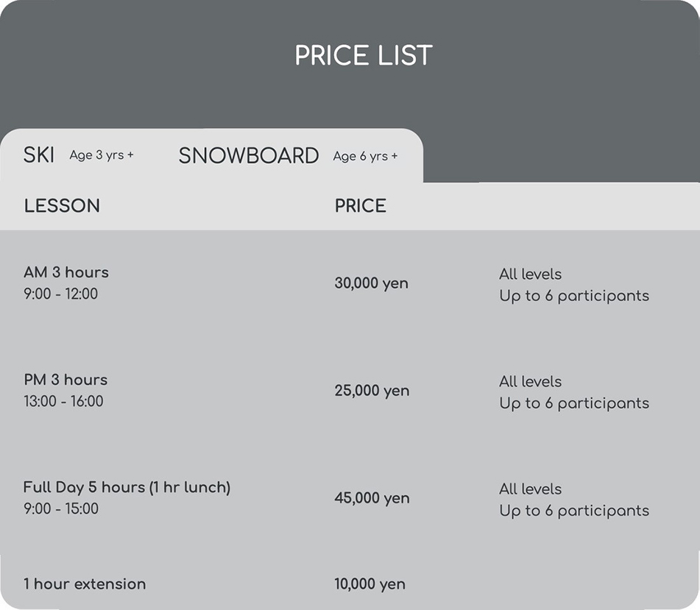
Task: Click the PRICE LIST heading
Action: pyautogui.click(x=364, y=56)
